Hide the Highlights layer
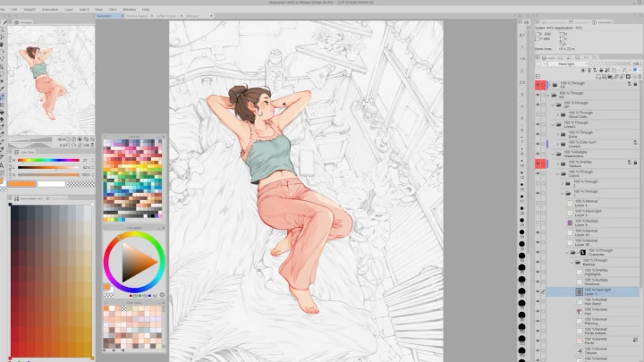This screenshot has width=644, height=362. (x=538, y=272)
